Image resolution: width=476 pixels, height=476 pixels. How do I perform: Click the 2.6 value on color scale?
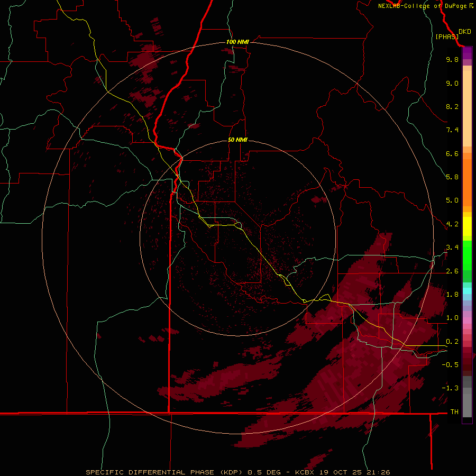[x=452, y=271]
